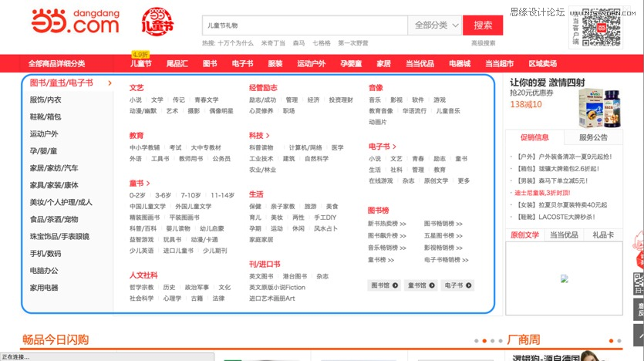Select 珠宝饰品/手表眼镜 sidebar category

pos(59,237)
